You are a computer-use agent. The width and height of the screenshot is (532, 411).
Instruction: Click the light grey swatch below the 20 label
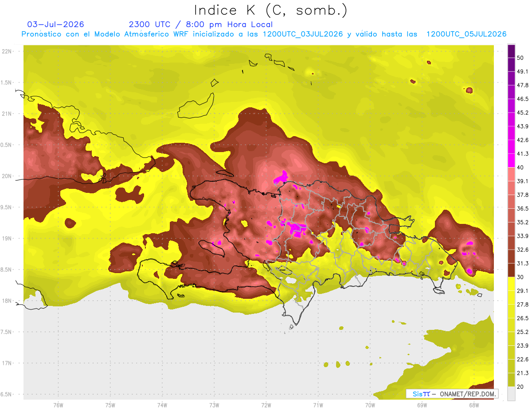click(x=512, y=394)
